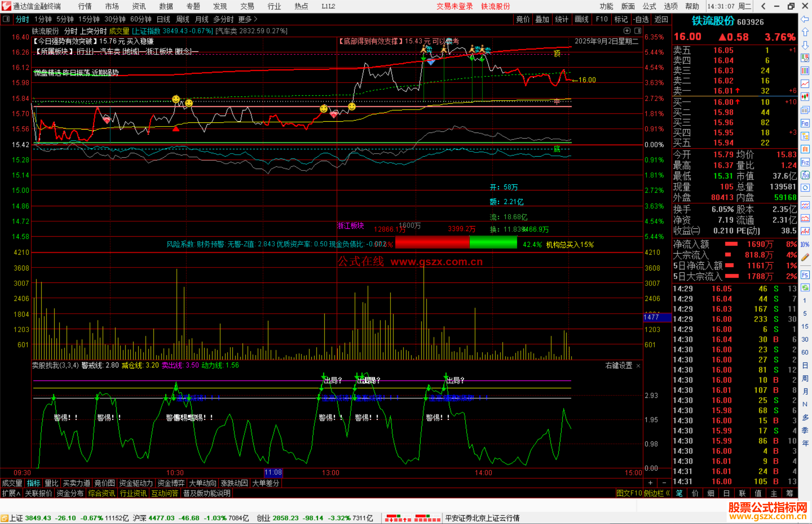Click the F12 icon in right sidebar
This screenshot has height=524, width=812.
(805, 162)
